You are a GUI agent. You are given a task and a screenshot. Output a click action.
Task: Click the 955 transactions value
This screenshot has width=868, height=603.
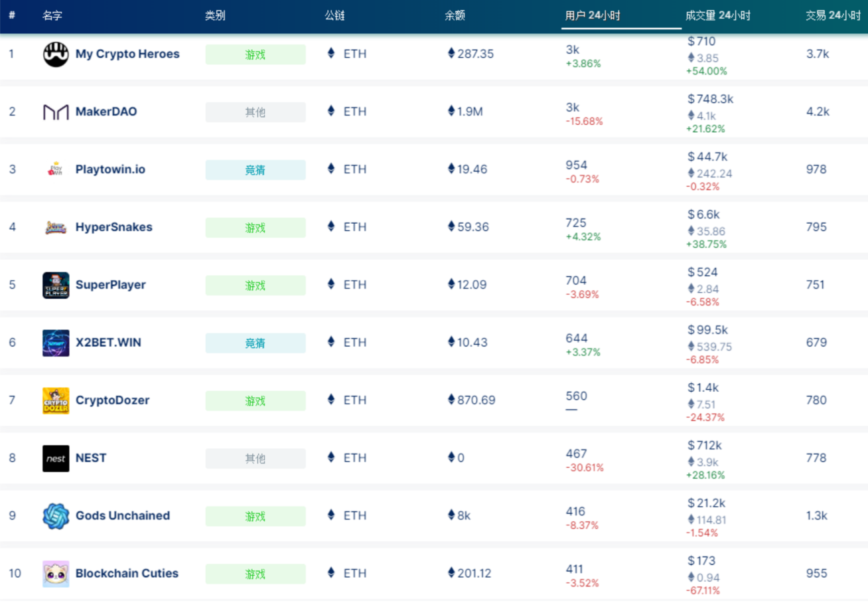click(x=817, y=574)
